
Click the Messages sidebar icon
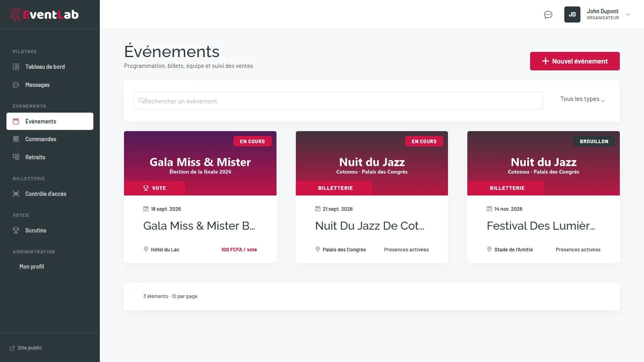coord(16,85)
